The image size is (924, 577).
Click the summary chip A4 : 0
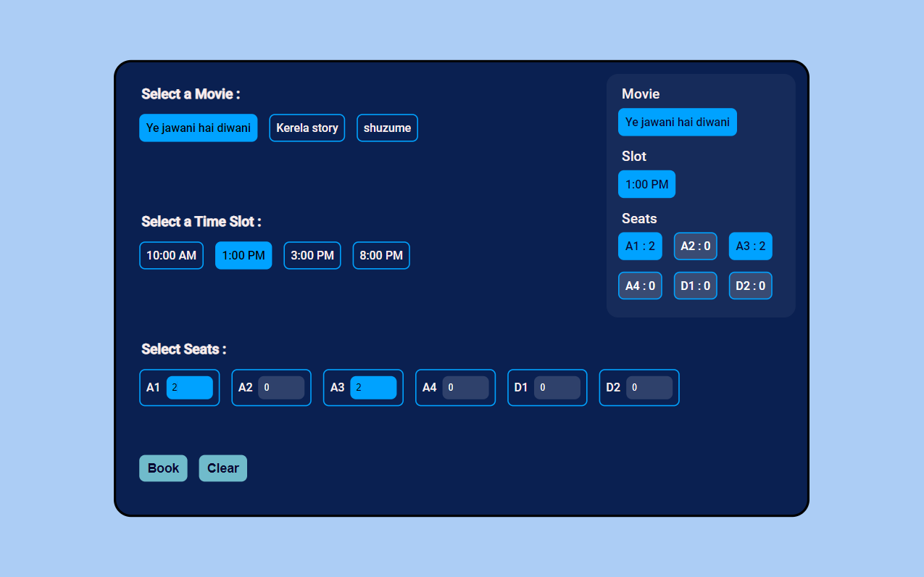pos(640,286)
